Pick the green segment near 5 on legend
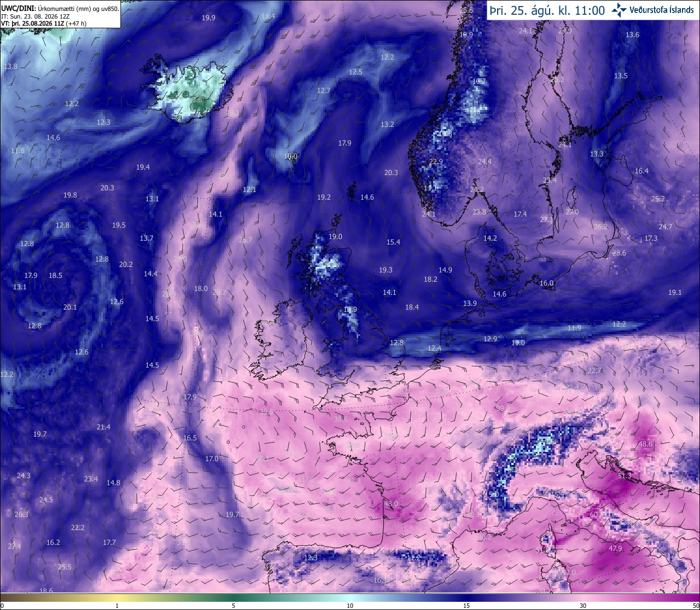This screenshot has height=610, width=700. 234,597
